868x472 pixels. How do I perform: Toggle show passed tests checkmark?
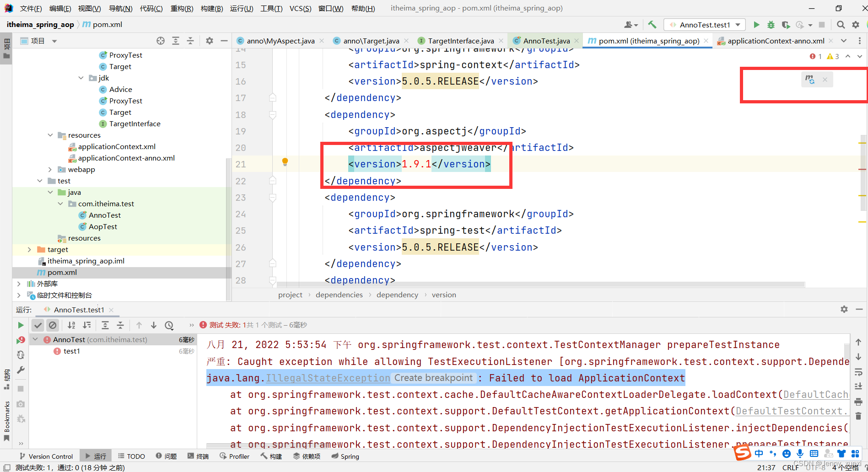[x=38, y=325]
